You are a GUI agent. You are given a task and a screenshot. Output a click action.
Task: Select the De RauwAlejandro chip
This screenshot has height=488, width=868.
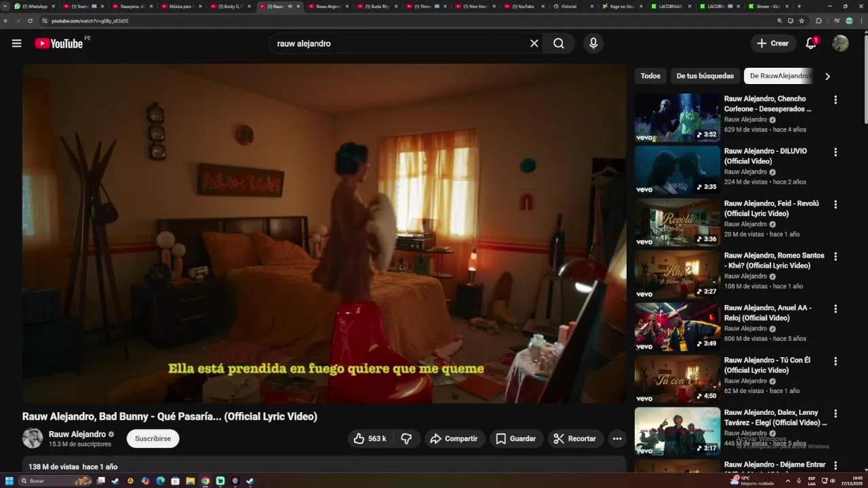780,76
